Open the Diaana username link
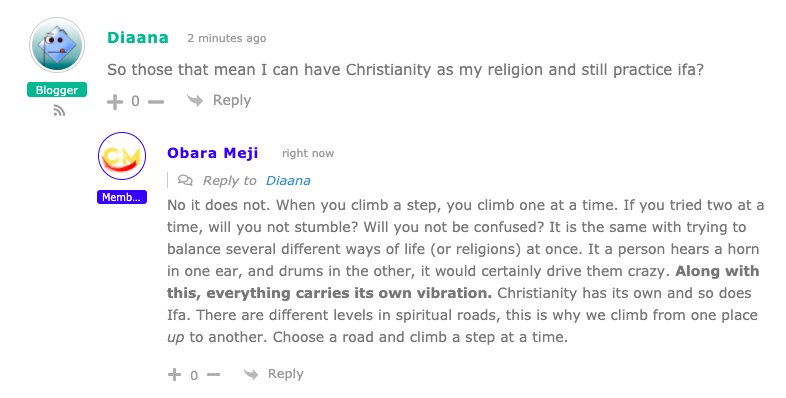The height and width of the screenshot is (398, 786). point(138,38)
